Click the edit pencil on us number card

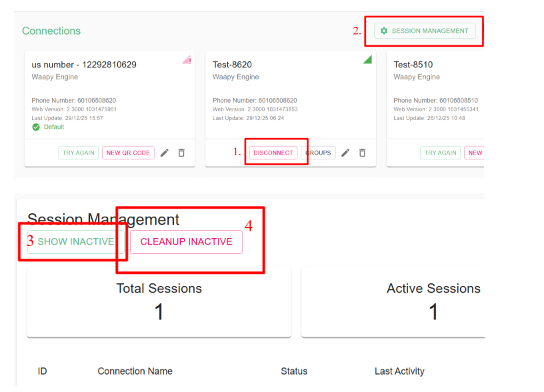pos(164,153)
